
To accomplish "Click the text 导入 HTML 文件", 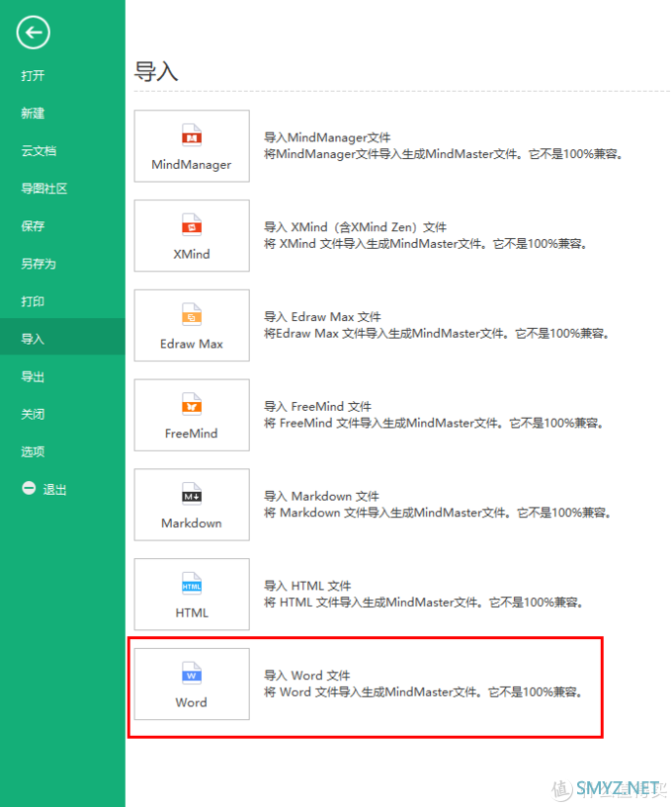I will pyautogui.click(x=307, y=586).
